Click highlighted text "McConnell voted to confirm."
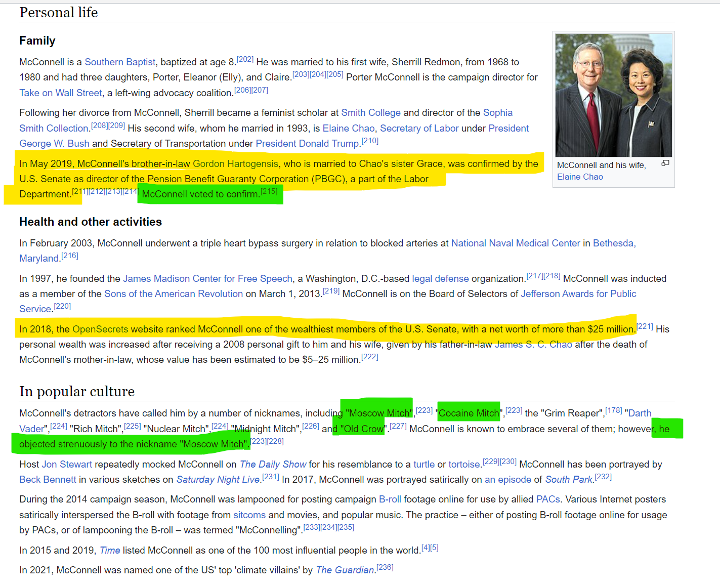This screenshot has width=720, height=588. 201,194
